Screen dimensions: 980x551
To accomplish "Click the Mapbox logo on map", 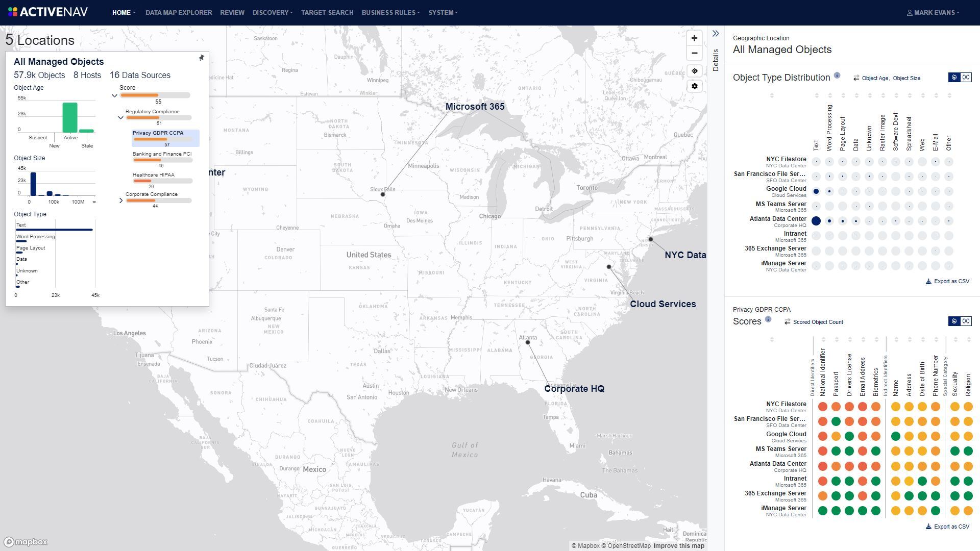I will tap(26, 542).
